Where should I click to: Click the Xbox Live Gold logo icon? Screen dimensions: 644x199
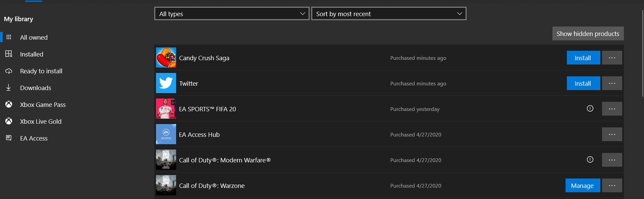coord(9,121)
